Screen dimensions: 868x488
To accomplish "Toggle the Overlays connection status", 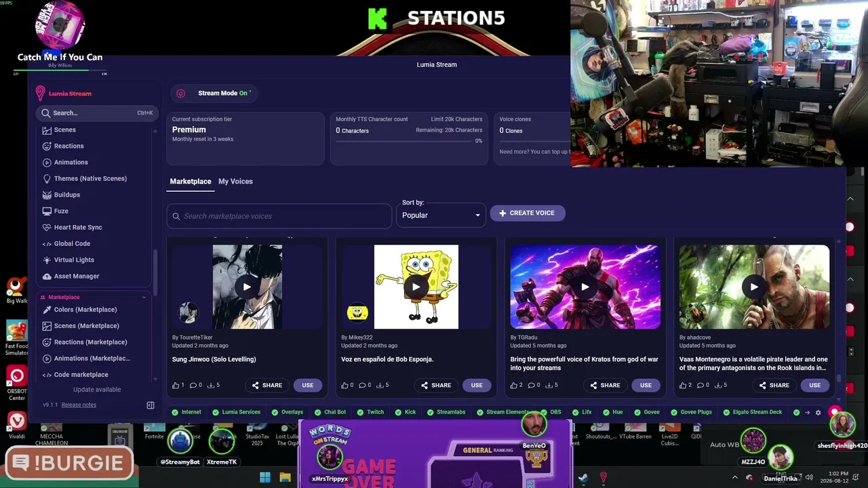I will 288,412.
